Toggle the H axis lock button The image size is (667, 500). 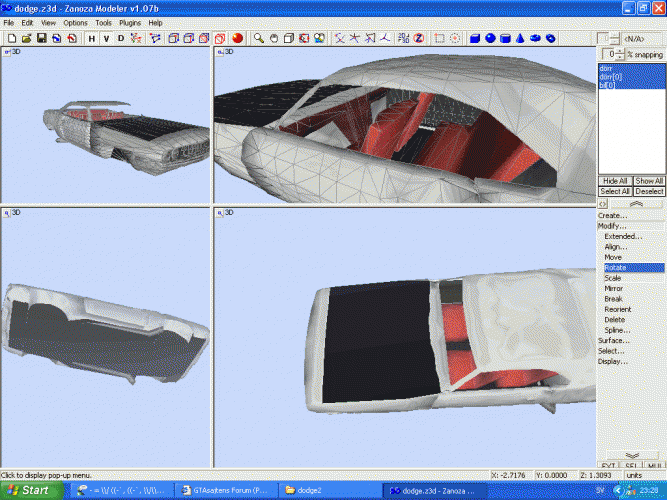tap(91, 38)
